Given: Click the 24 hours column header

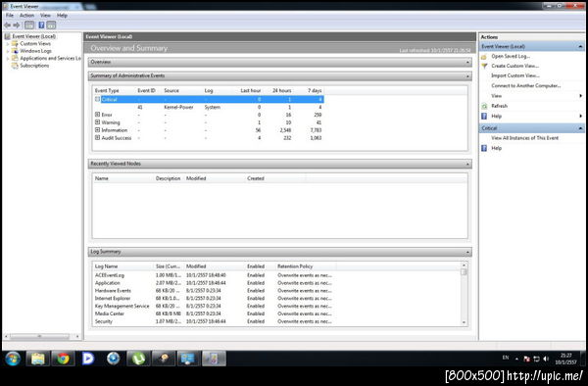Looking at the screenshot, I should coord(281,91).
